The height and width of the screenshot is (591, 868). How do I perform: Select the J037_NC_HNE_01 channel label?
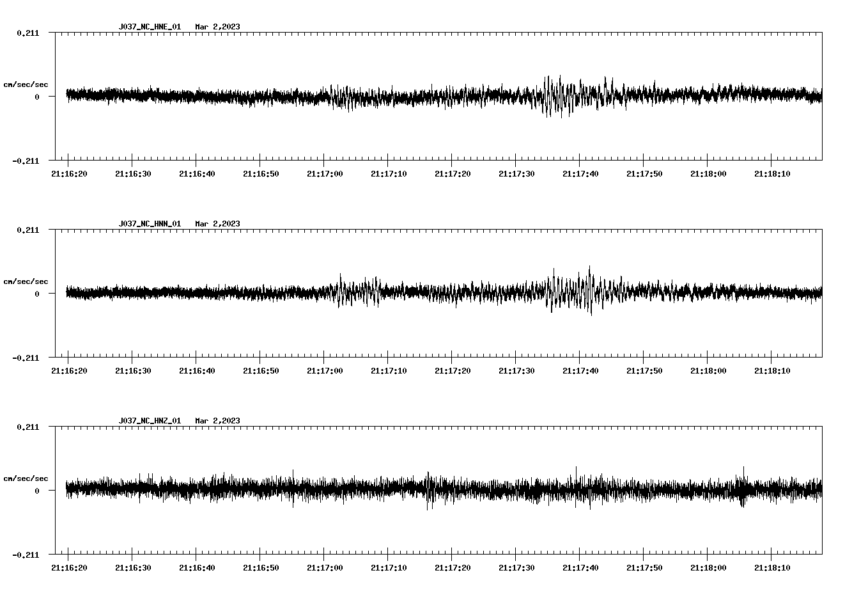pos(150,27)
